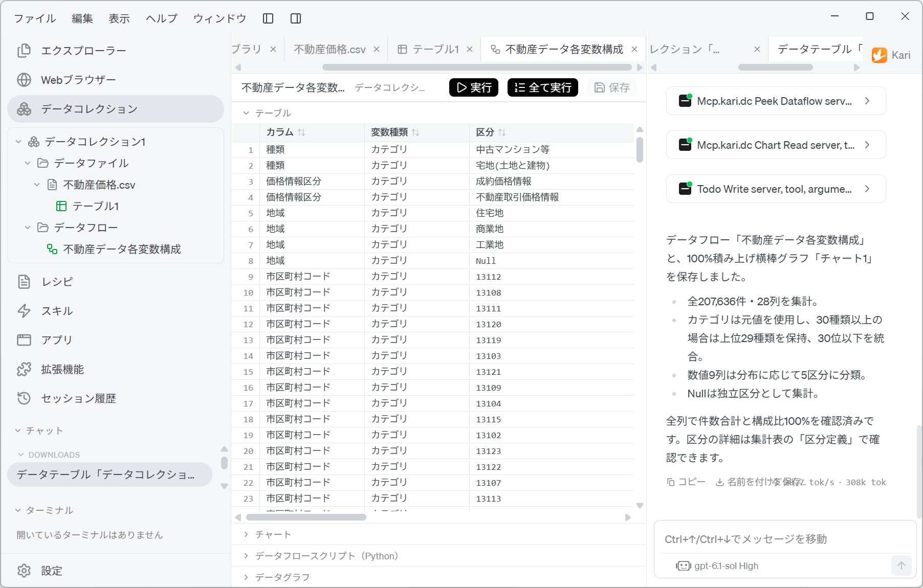This screenshot has width=923, height=588.
Task: Click the chat message input field
Action: (x=785, y=539)
